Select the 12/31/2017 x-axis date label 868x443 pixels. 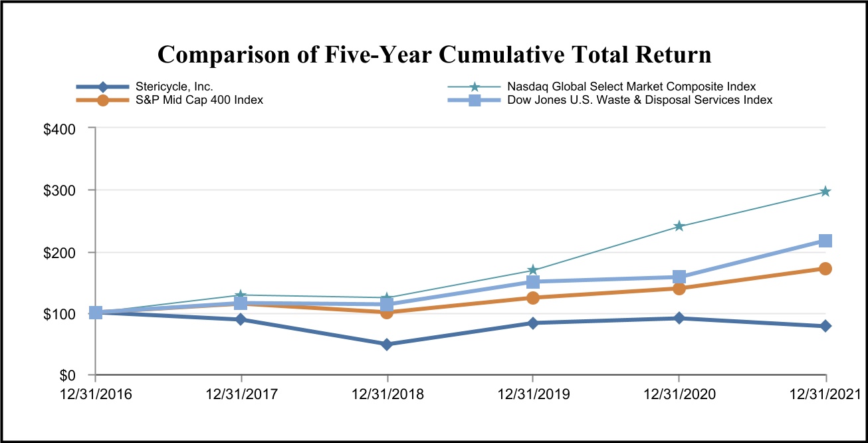pyautogui.click(x=241, y=394)
